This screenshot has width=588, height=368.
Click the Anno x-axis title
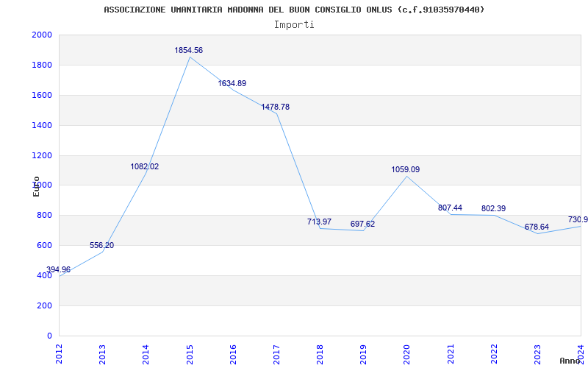click(570, 361)
